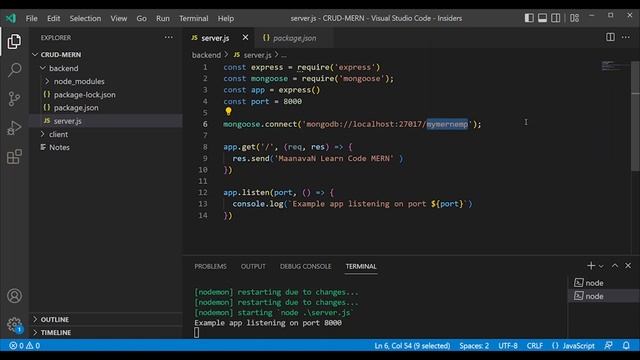Open the Run and Debug view icon
The height and width of the screenshot is (360, 640).
[x=14, y=128]
